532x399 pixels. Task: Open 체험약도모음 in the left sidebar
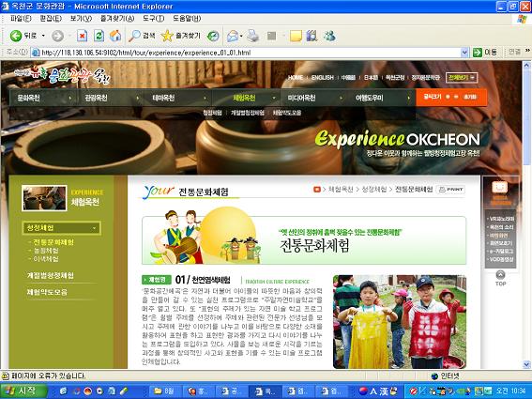tap(47, 292)
